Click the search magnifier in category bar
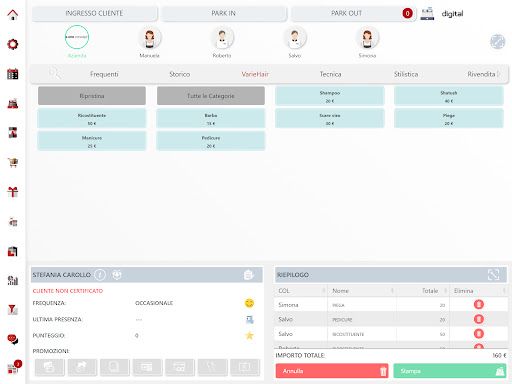This screenshot has width=512, height=384. [x=54, y=73]
